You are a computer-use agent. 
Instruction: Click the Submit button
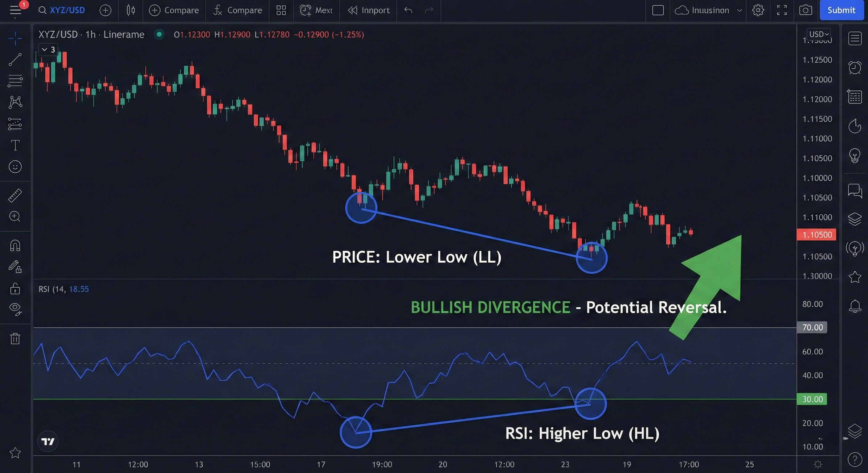(841, 10)
